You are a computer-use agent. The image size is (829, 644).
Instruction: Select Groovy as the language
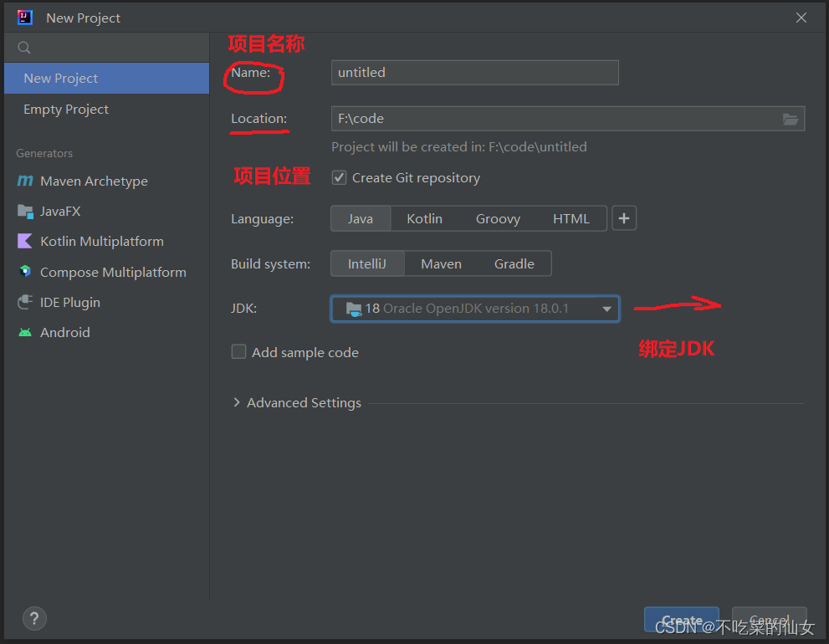tap(498, 218)
